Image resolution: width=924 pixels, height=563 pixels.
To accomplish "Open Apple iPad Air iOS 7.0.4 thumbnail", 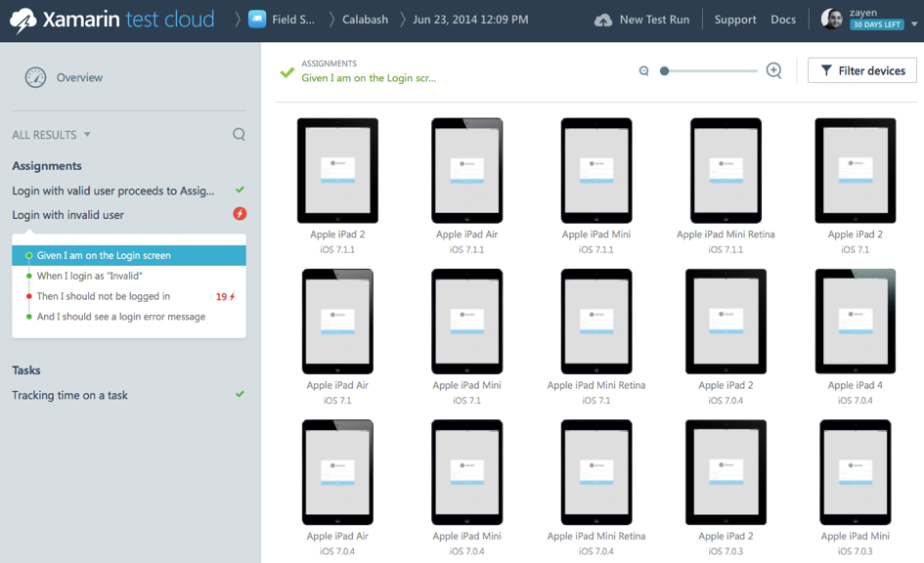I will pos(337,472).
